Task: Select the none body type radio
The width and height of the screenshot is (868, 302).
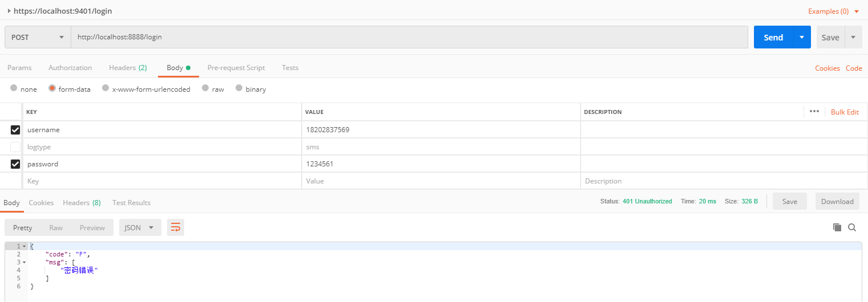Action: (14, 88)
